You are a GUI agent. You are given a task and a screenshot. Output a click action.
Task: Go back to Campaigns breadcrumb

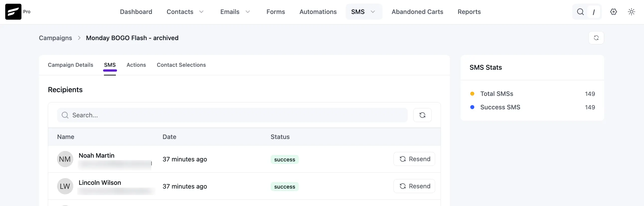pyautogui.click(x=55, y=38)
